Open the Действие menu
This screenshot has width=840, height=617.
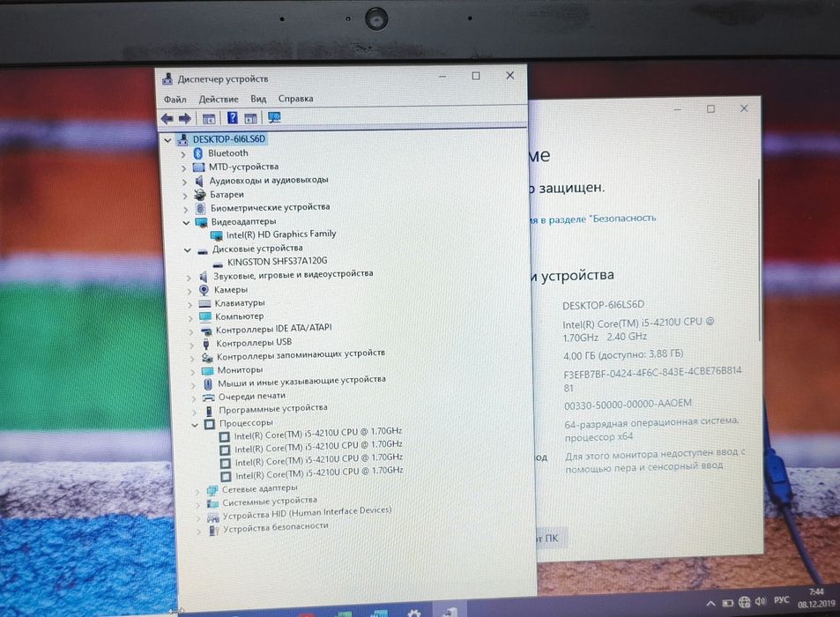tap(219, 99)
